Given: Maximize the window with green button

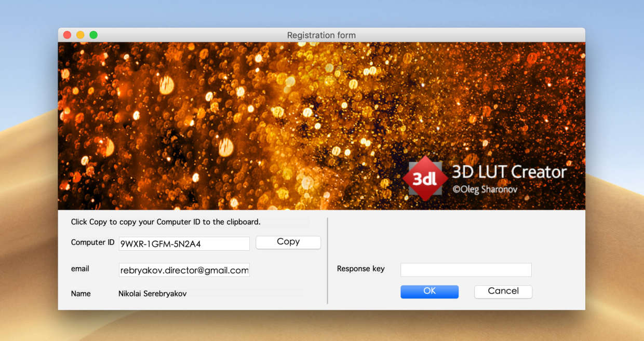Looking at the screenshot, I should 93,35.
